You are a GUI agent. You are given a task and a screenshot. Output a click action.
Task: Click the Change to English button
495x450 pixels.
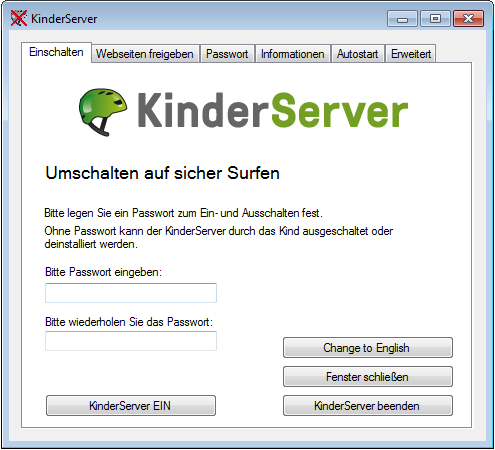click(368, 348)
